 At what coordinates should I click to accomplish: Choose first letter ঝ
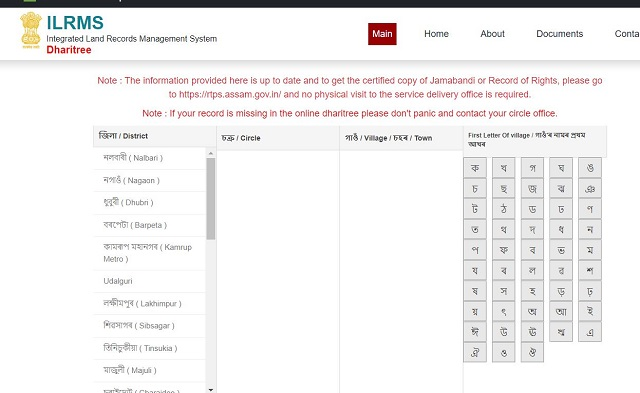(561, 189)
